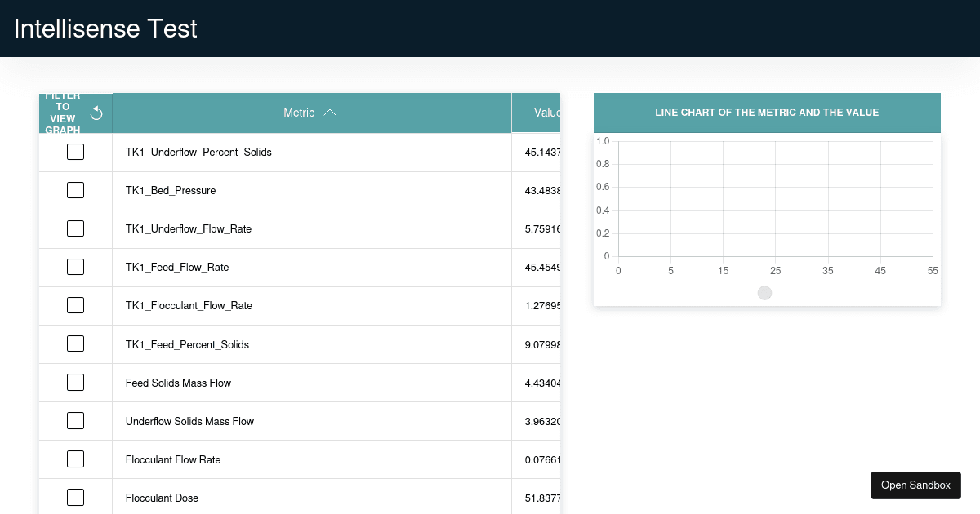The height and width of the screenshot is (514, 980).
Task: Toggle the TK1_Feed_Flow_Rate checkbox
Action: coord(75,267)
